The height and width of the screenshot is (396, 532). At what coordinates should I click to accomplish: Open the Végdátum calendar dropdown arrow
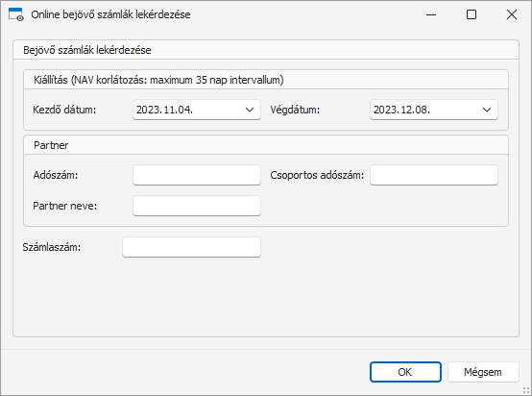click(487, 110)
